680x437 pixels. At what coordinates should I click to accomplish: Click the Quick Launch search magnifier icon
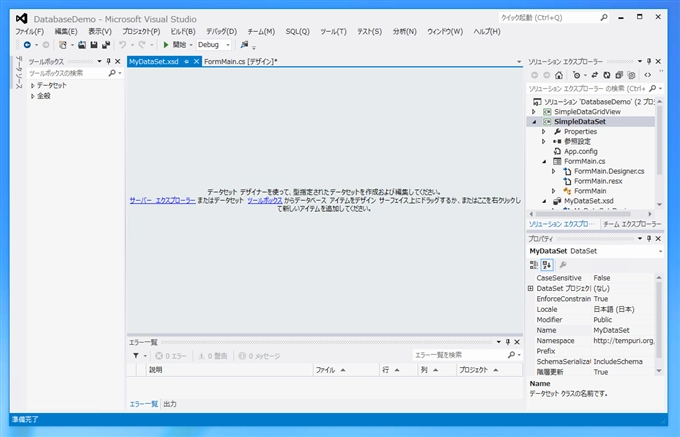click(x=603, y=18)
